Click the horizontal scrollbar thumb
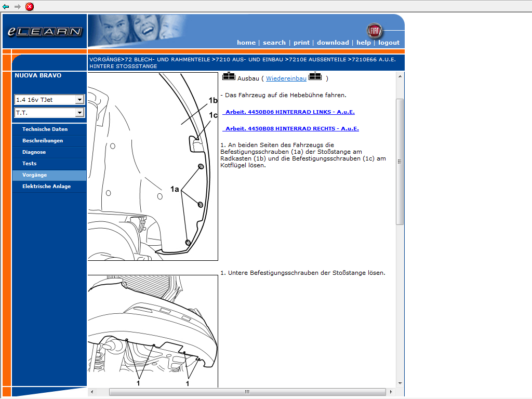This screenshot has height=399, width=532. point(247,392)
